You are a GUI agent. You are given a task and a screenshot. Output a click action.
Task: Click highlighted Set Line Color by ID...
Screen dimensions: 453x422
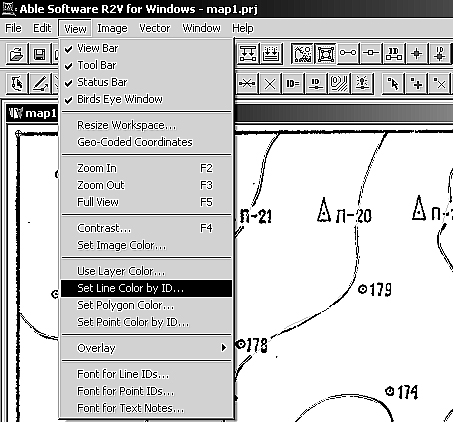[147, 288]
